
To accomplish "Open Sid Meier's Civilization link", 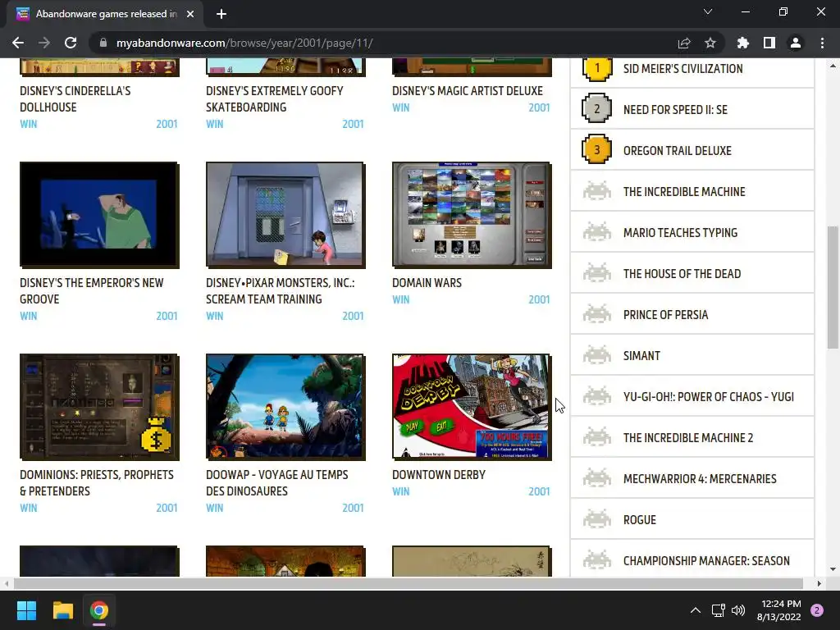I will (x=683, y=69).
